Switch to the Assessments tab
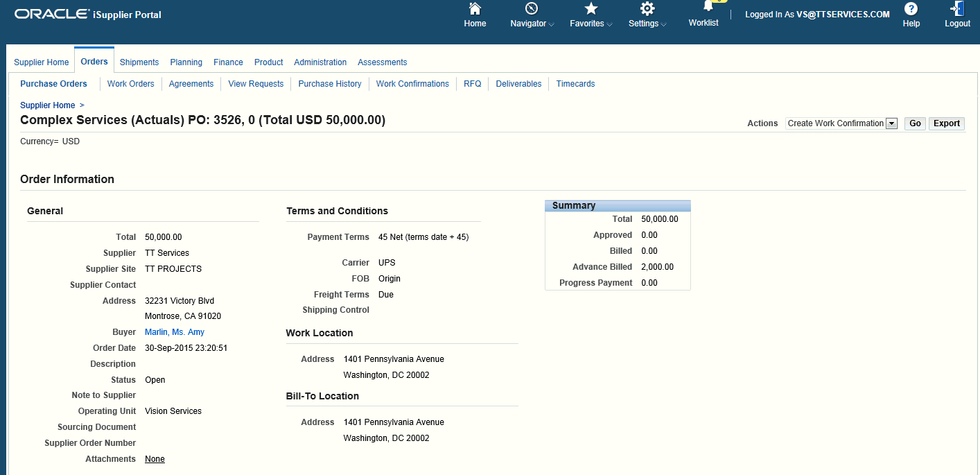 click(383, 62)
